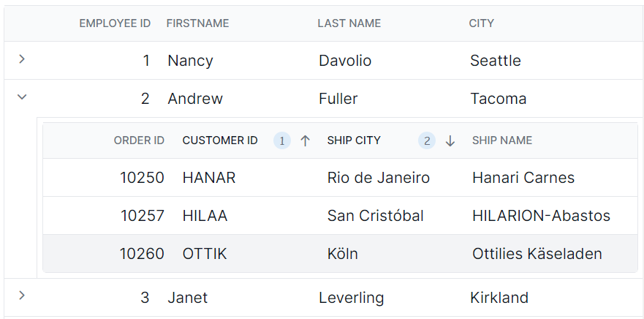Collapse the Andrew Fuller row

coord(22,97)
